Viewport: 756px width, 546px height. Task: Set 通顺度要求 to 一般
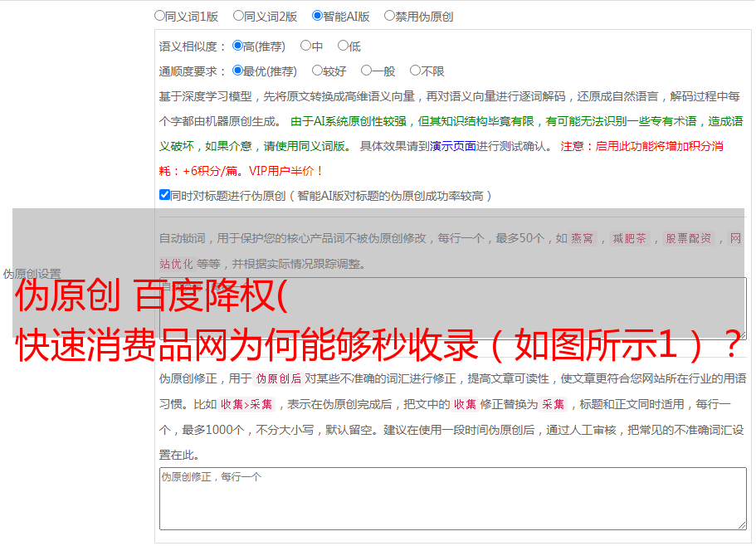367,71
